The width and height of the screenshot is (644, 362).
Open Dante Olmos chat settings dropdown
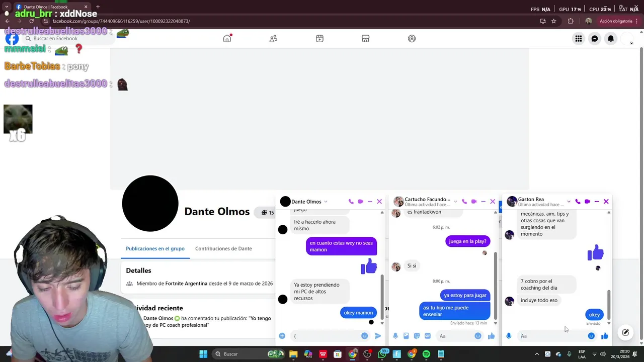326,202
